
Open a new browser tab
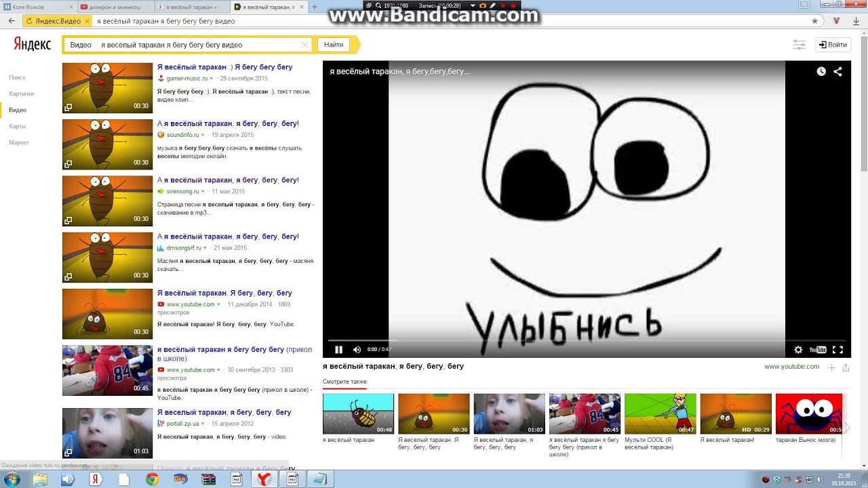(x=314, y=6)
